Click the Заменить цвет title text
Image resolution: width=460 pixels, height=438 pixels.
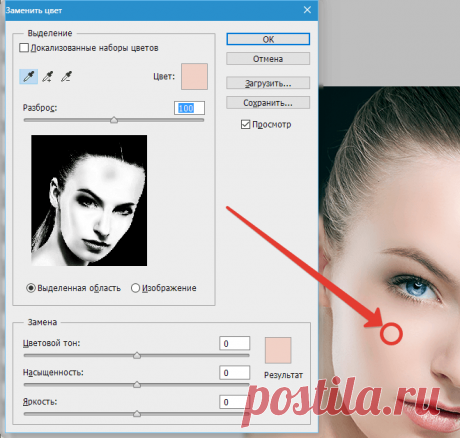click(x=34, y=11)
